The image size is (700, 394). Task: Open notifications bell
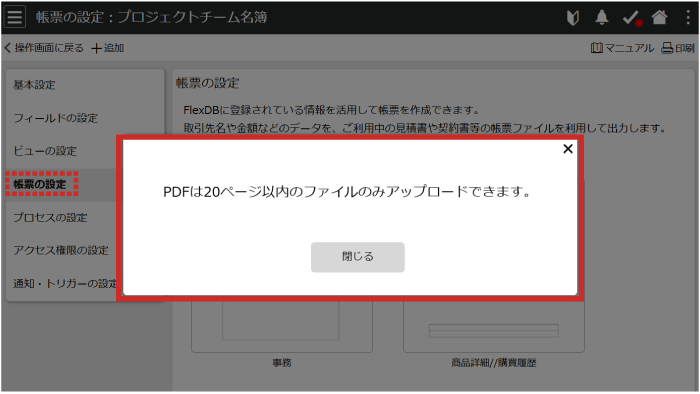click(602, 17)
